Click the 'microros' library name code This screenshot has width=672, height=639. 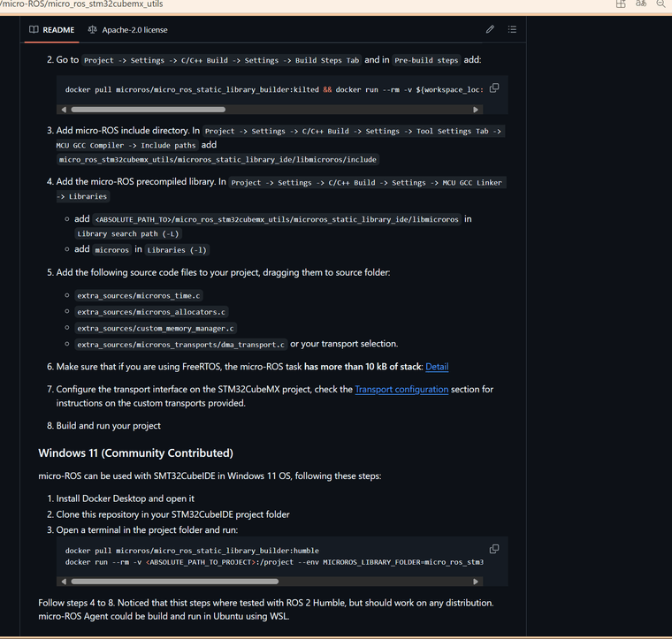tap(112, 250)
